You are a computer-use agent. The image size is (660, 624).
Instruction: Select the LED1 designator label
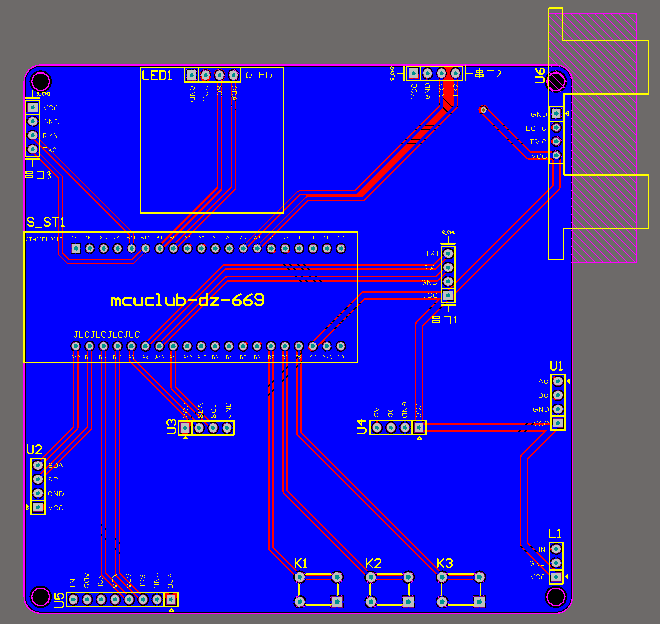(x=157, y=76)
